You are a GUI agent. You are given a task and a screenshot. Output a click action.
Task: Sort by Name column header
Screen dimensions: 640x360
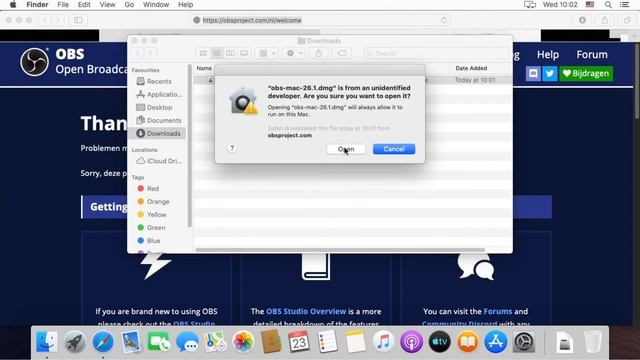tap(204, 68)
